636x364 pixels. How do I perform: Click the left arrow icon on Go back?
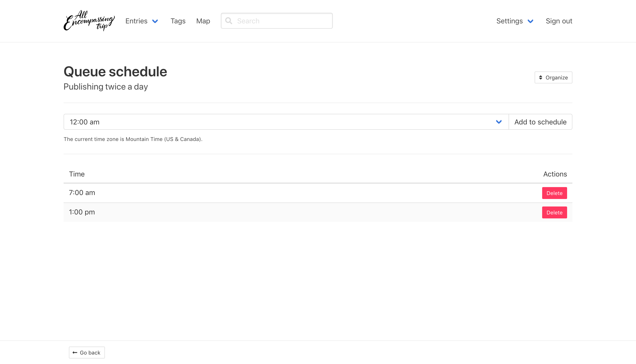(x=75, y=353)
